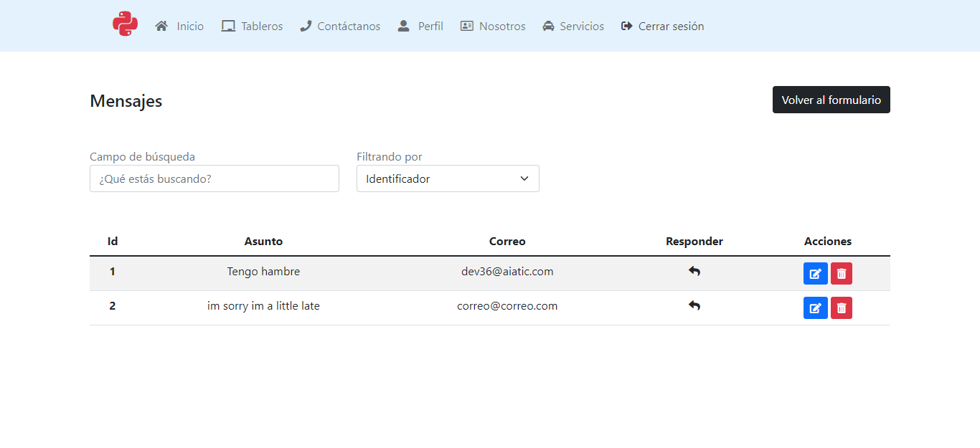Viewport: 980px width, 448px height.
Task: Reply to the correo@correo.com message
Action: [x=694, y=306]
